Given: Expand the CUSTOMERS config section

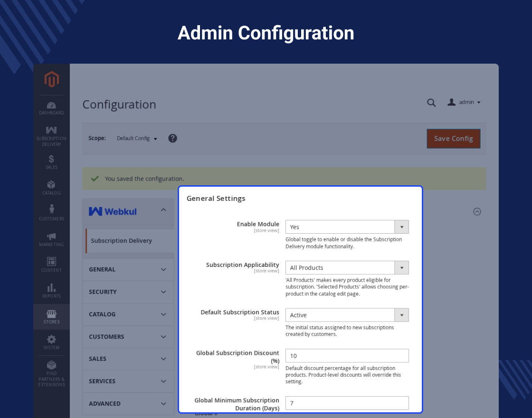Looking at the screenshot, I should (128, 337).
